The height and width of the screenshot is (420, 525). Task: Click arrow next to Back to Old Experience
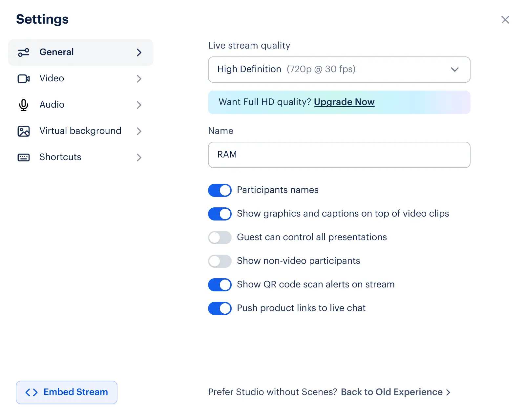448,392
